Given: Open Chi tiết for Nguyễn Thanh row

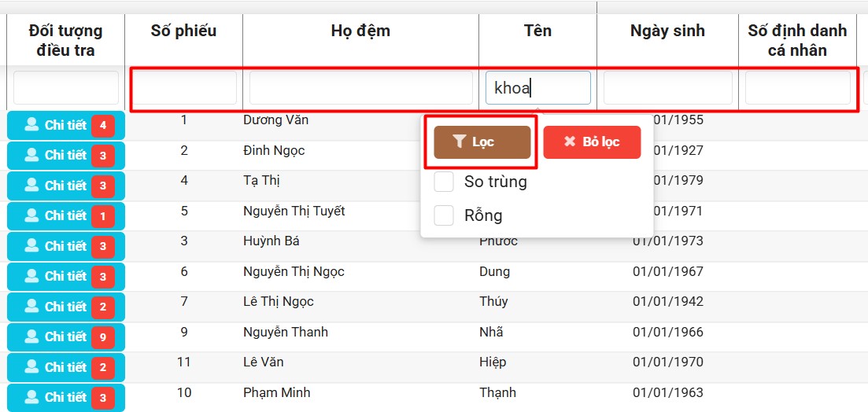Looking at the screenshot, I should tap(65, 337).
